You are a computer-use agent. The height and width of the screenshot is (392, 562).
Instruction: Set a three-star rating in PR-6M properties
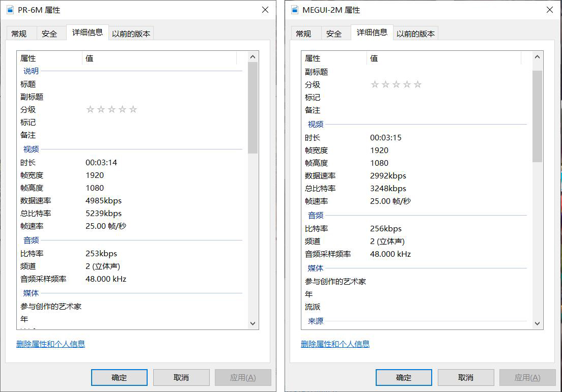click(111, 109)
